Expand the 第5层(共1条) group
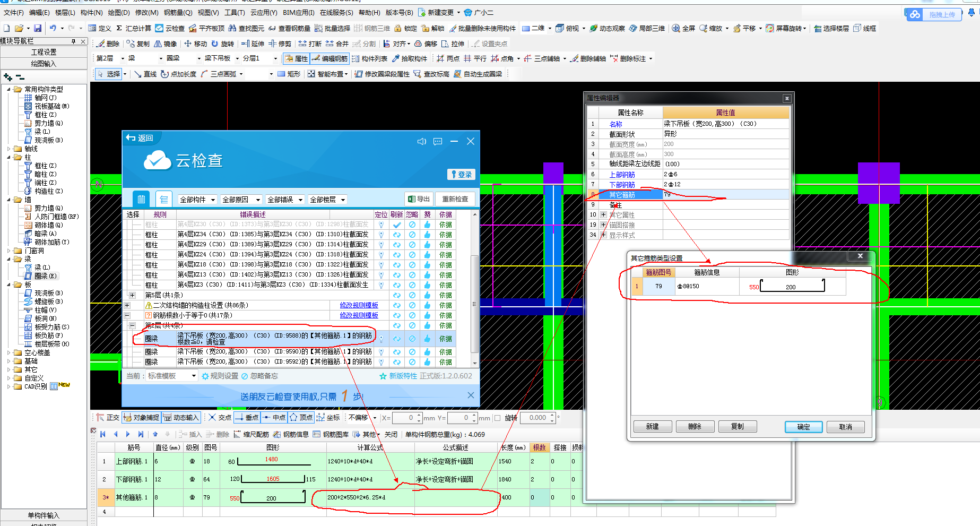 132,295
